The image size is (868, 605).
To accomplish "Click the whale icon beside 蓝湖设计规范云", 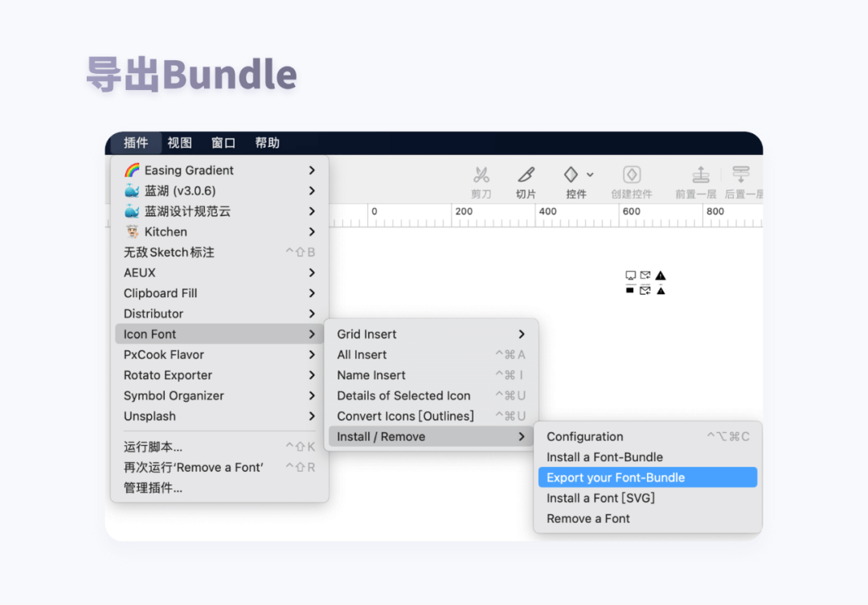I will [x=132, y=211].
